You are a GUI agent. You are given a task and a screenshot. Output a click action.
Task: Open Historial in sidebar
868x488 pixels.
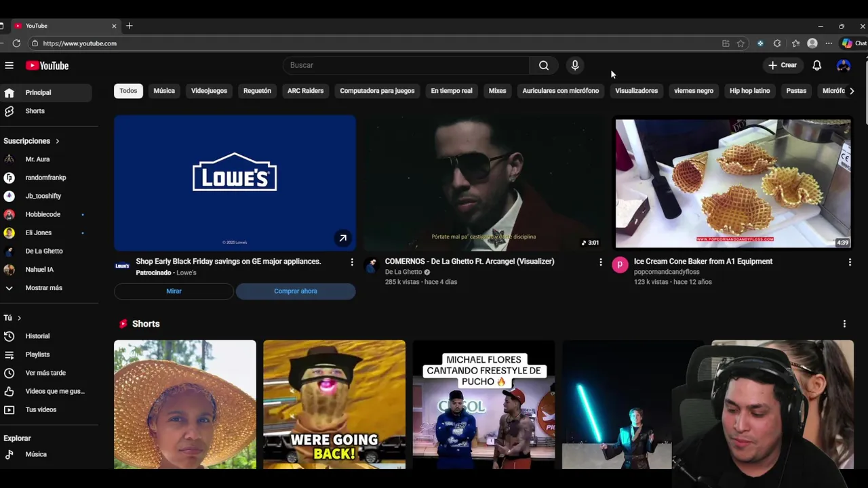pos(45,336)
